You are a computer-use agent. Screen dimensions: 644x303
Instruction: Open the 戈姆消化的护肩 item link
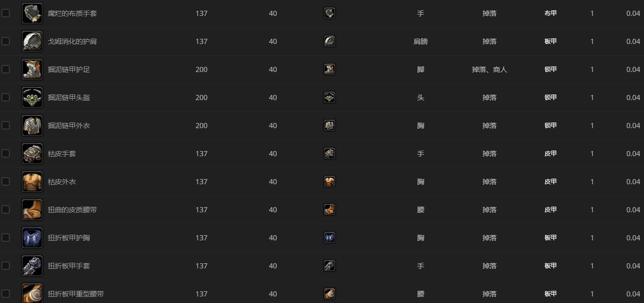click(x=72, y=41)
